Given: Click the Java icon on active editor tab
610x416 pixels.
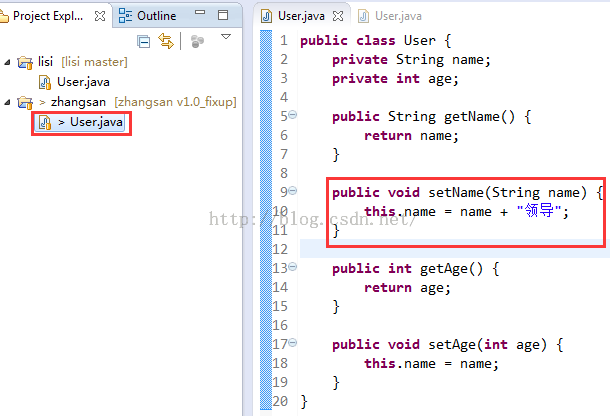Looking at the screenshot, I should tap(266, 16).
